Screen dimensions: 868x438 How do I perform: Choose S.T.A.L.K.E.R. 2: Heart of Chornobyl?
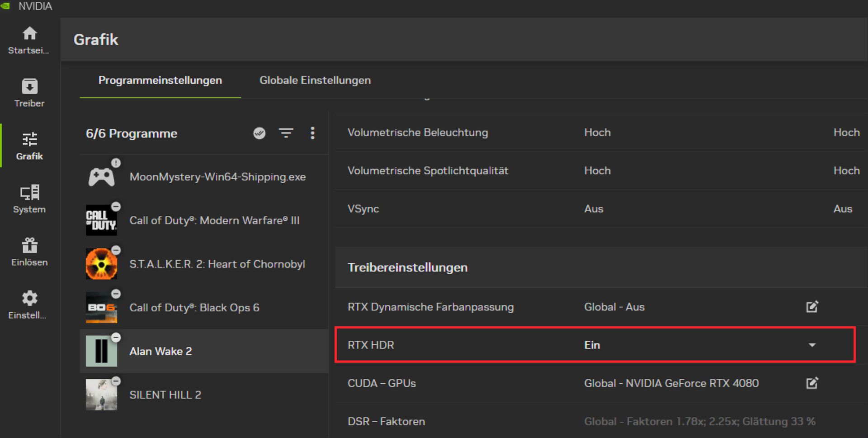point(217,264)
